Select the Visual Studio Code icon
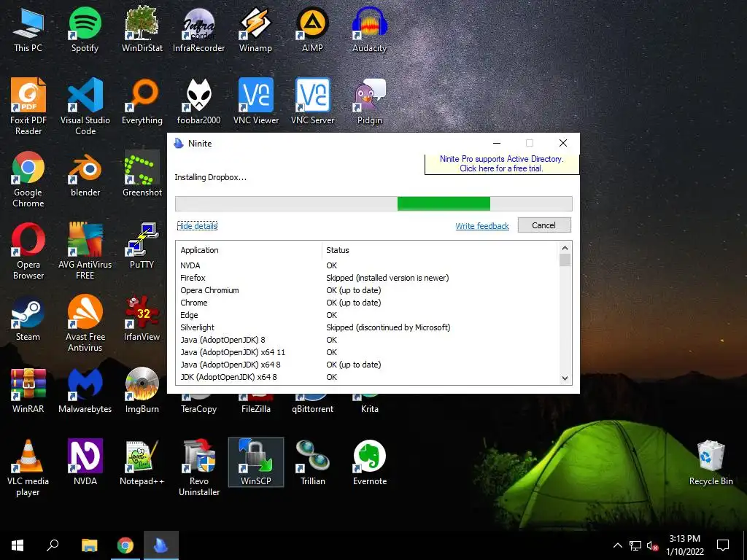The image size is (747, 560). [x=85, y=106]
